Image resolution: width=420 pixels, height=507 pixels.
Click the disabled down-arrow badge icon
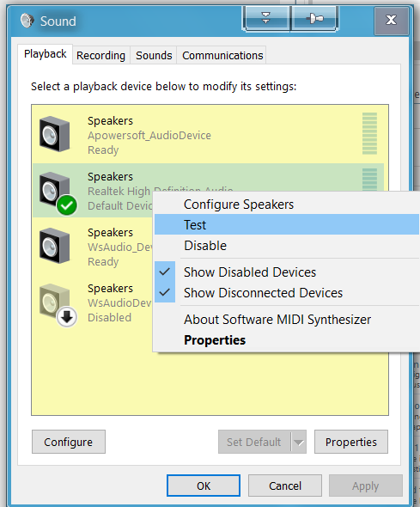point(67,317)
